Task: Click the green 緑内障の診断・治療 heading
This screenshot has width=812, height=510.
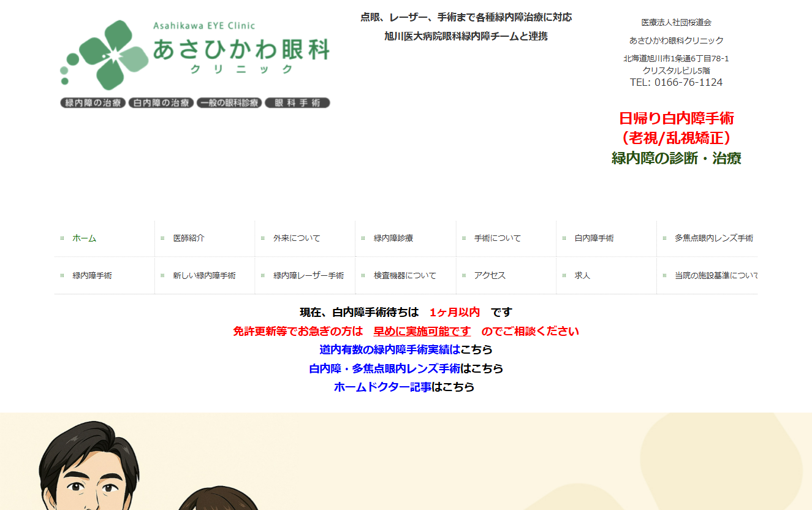Action: point(677,158)
